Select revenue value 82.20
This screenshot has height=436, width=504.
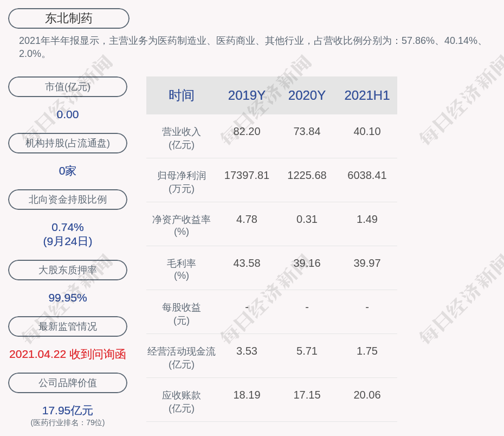247,132
